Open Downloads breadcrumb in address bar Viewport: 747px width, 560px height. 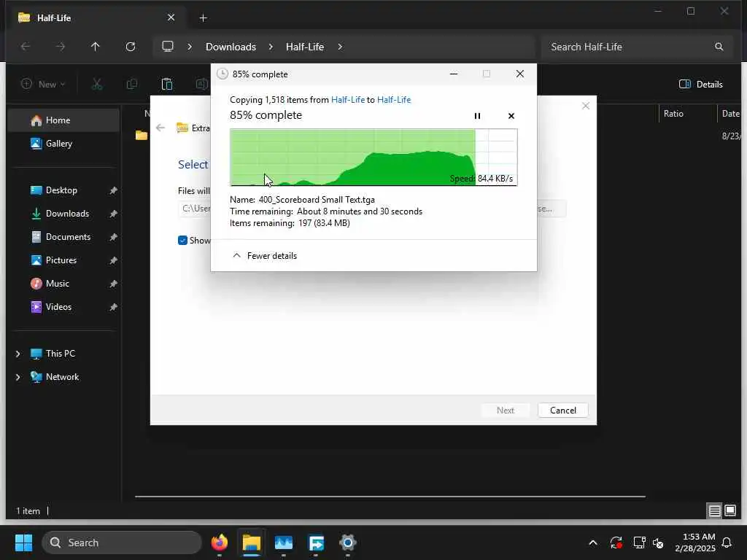[231, 47]
